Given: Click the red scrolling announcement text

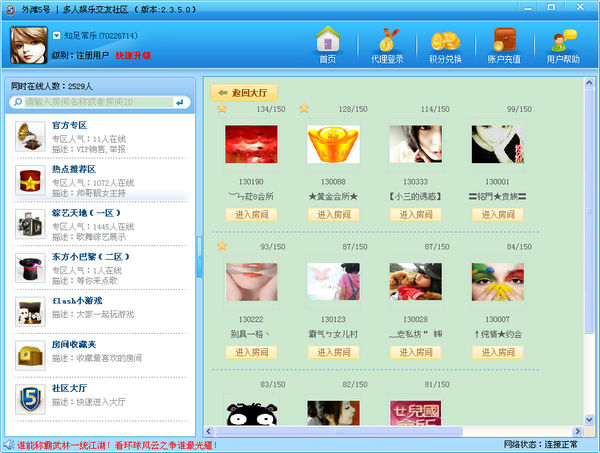Looking at the screenshot, I should 117,445.
